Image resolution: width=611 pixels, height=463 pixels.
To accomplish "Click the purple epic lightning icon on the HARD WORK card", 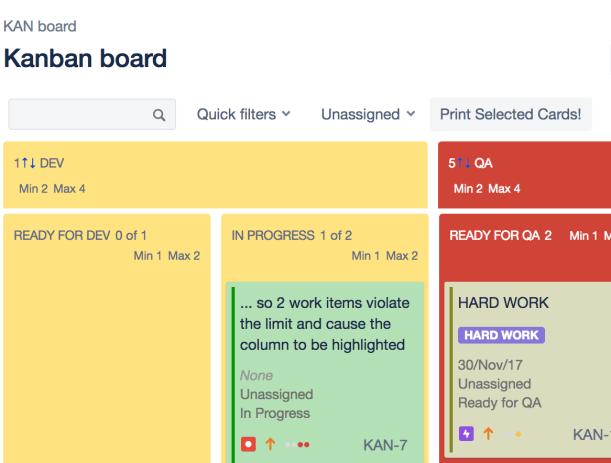I will point(466,434).
